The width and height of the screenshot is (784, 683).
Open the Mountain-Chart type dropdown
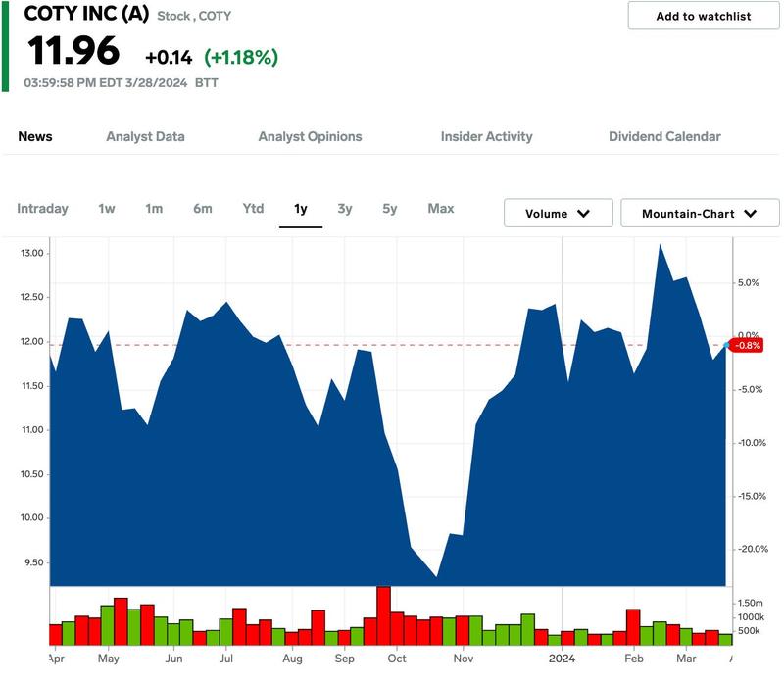(x=700, y=213)
